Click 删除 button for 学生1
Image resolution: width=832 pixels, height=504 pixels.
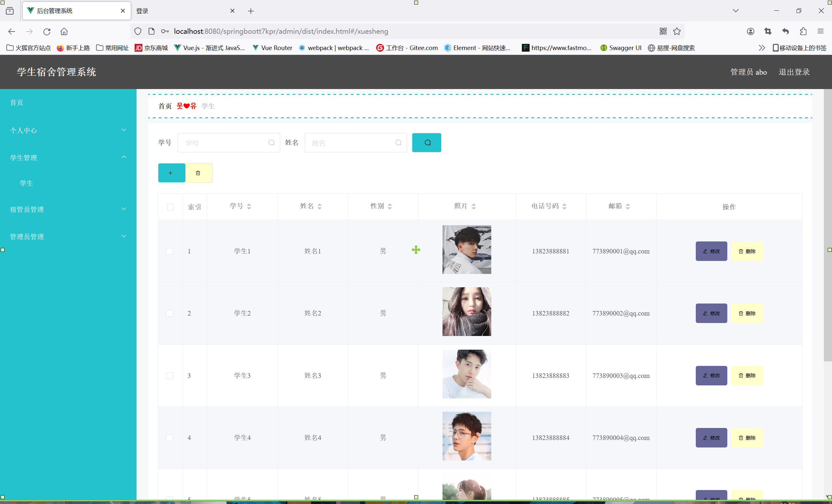(747, 251)
